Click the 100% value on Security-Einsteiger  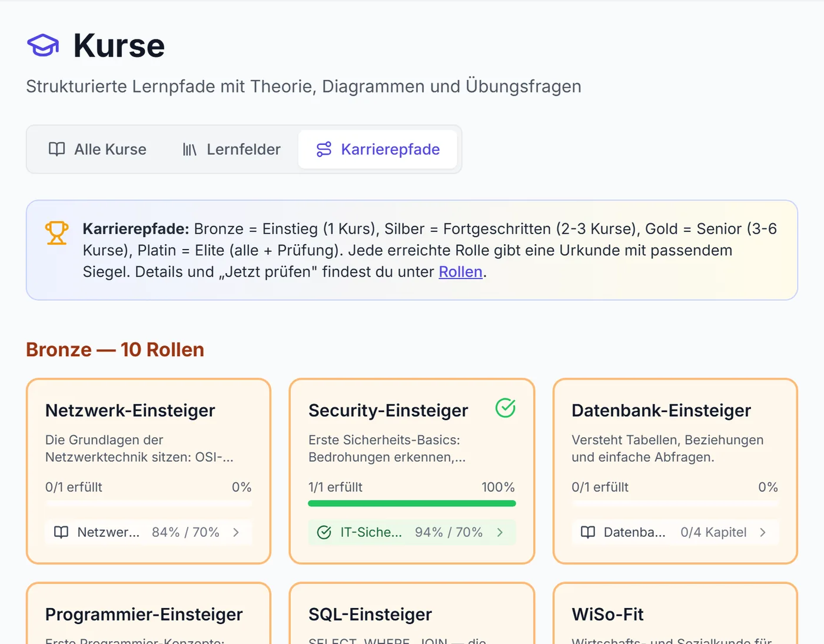pyautogui.click(x=498, y=487)
